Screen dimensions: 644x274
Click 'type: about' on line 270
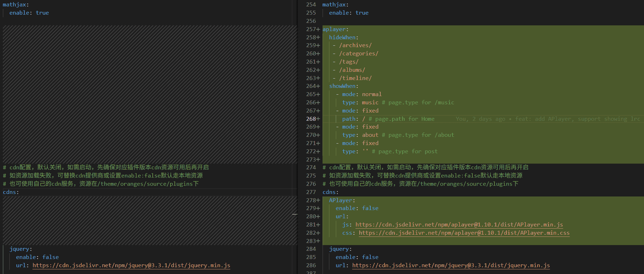click(x=360, y=135)
